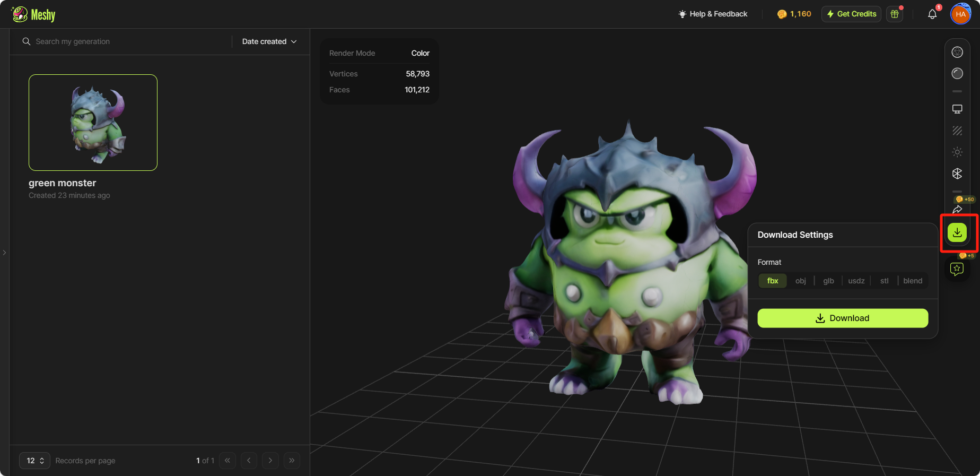Click the Faces count 101,212
Screen dimensions: 980x476
click(x=417, y=90)
